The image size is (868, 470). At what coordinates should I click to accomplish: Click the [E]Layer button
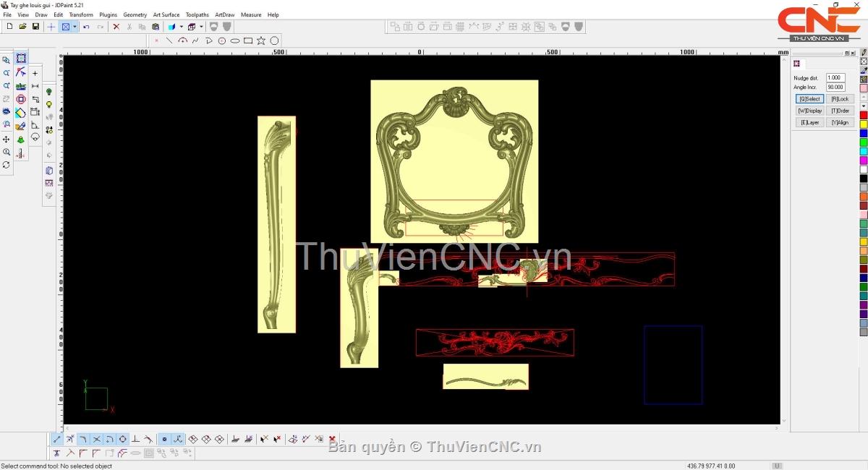pos(809,123)
